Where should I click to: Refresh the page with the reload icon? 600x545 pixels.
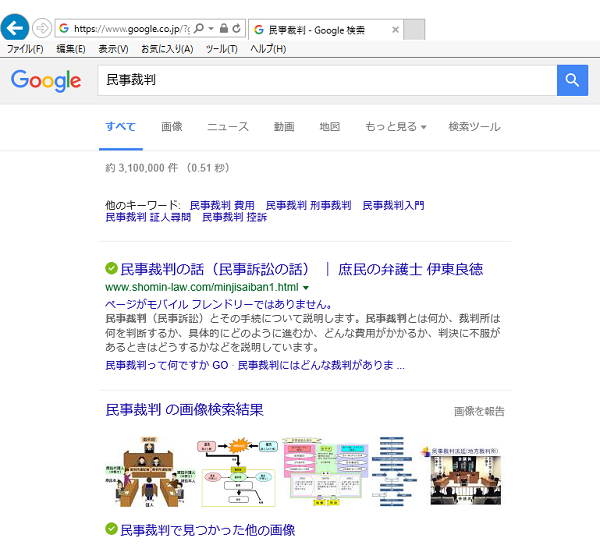[x=236, y=28]
